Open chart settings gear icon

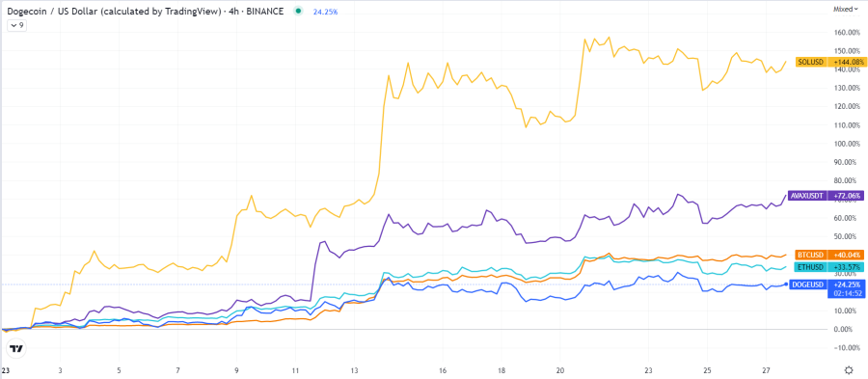coord(849,370)
